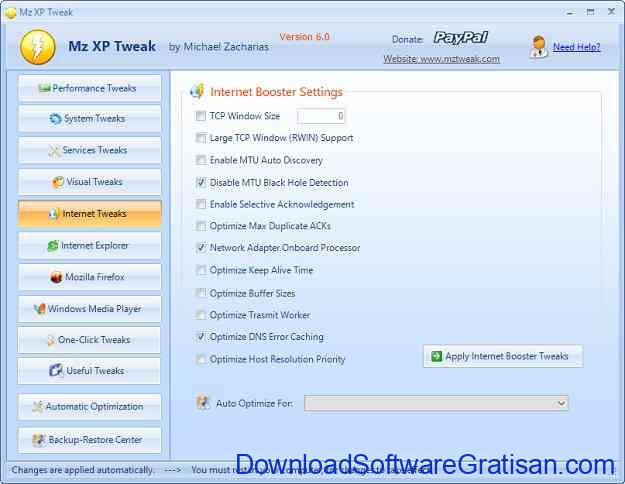
Task: Check Optimize Max Duplicate ACKs
Action: 200,226
